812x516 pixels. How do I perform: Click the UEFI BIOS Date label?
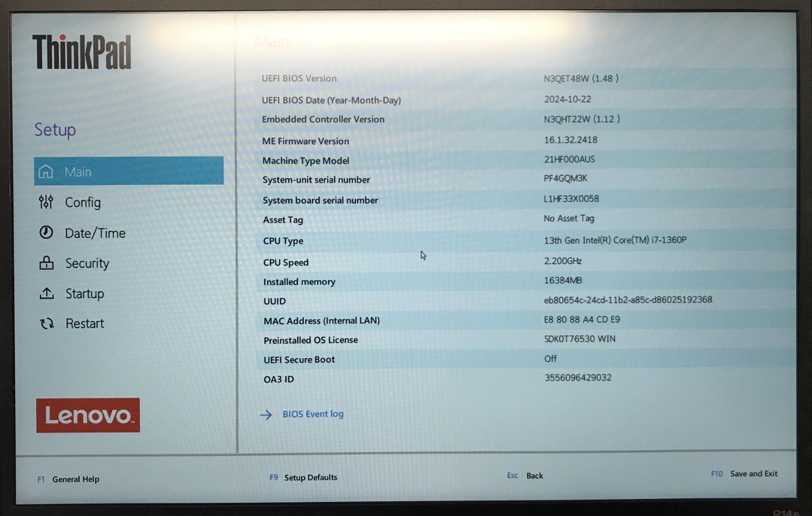(x=331, y=100)
